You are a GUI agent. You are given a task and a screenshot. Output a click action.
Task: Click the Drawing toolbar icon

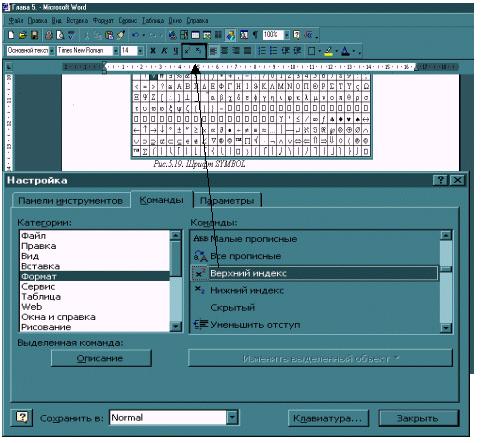230,35
